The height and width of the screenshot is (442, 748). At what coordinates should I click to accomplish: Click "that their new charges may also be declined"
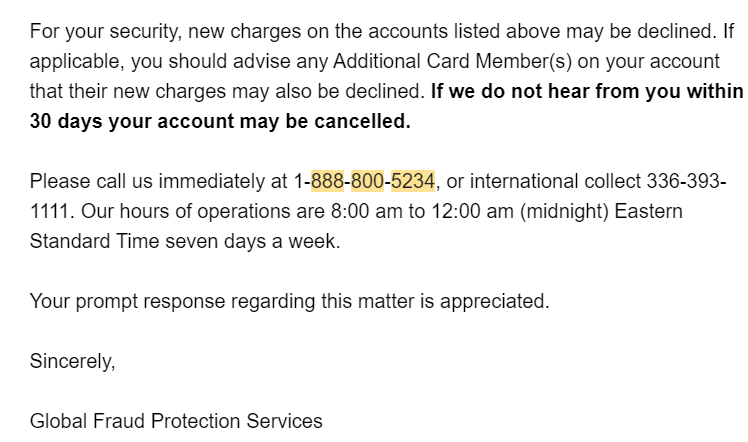(x=225, y=91)
